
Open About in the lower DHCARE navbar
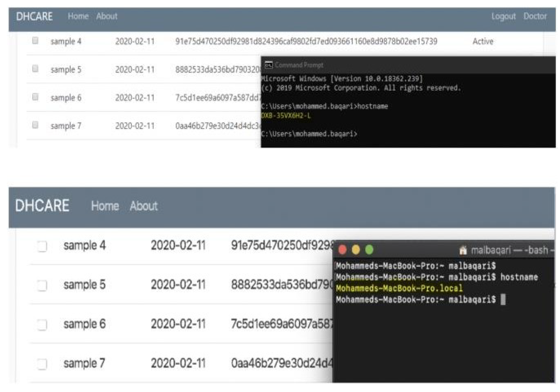tap(144, 206)
